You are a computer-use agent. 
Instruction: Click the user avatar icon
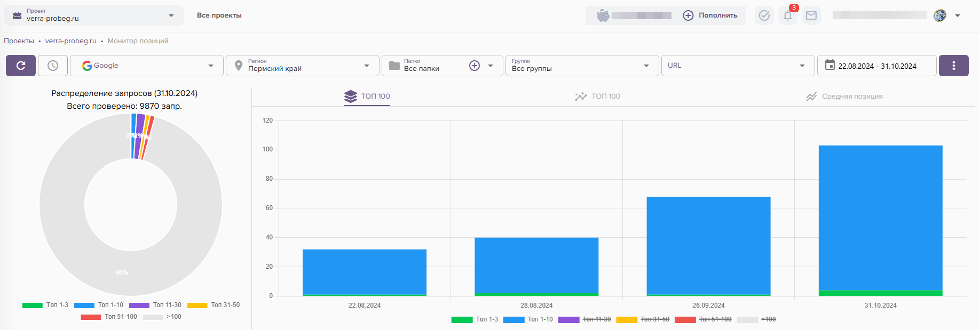940,15
